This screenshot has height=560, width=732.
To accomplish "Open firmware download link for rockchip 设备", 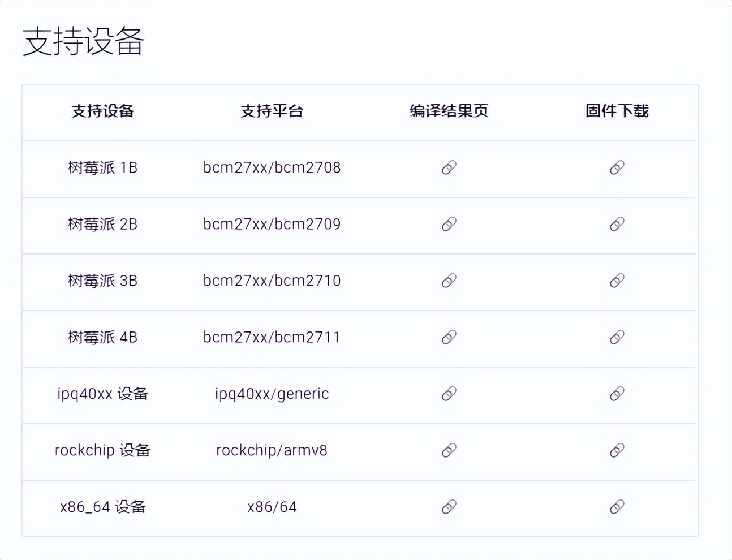I will 617,450.
